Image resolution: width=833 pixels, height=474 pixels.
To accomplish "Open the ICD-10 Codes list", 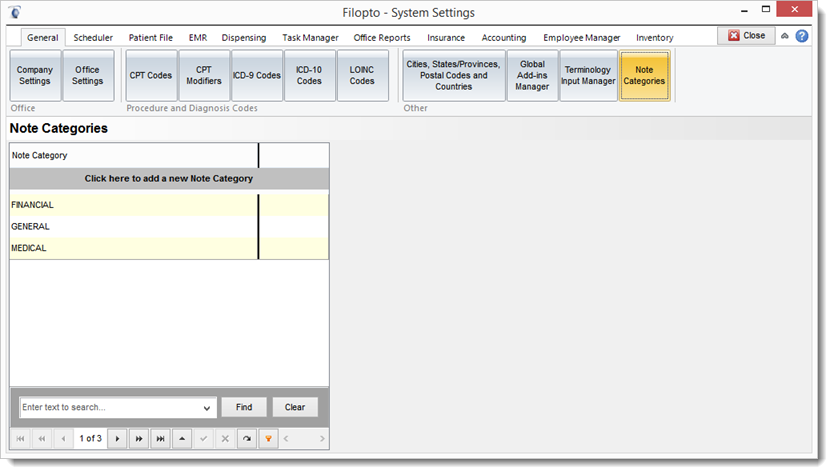I will click(309, 75).
